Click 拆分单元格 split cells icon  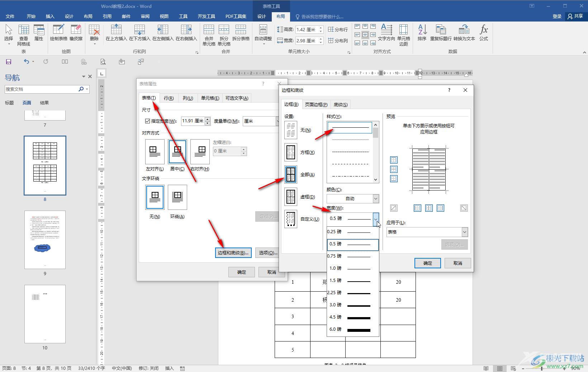[x=224, y=35]
